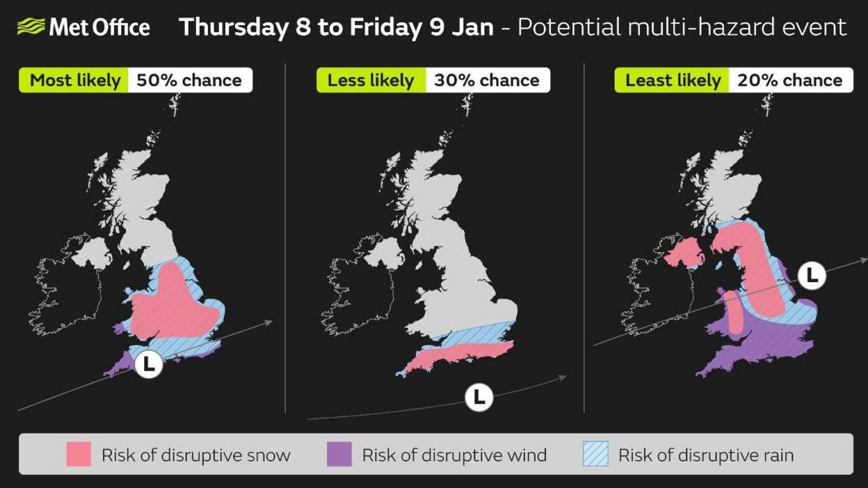Click the 'Potential multi-hazard event' title text

(x=682, y=28)
